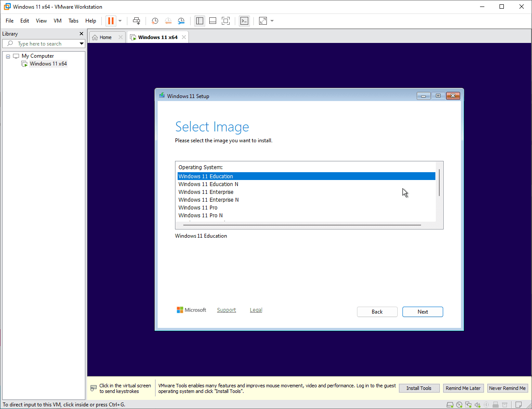The height and width of the screenshot is (409, 532).
Task: Click the printer status icon
Action: pyautogui.click(x=505, y=405)
